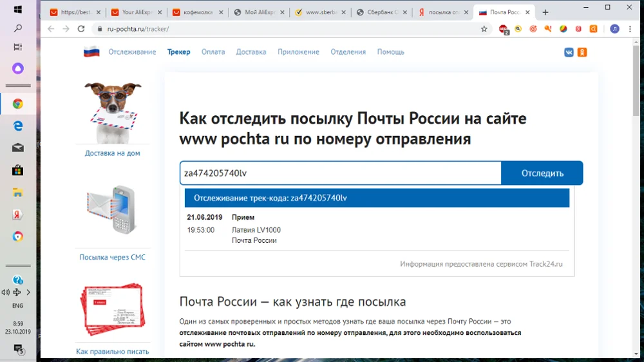Open Windows search magnifier in taskbar
Viewport: 644px width, 362px height.
[x=17, y=28]
